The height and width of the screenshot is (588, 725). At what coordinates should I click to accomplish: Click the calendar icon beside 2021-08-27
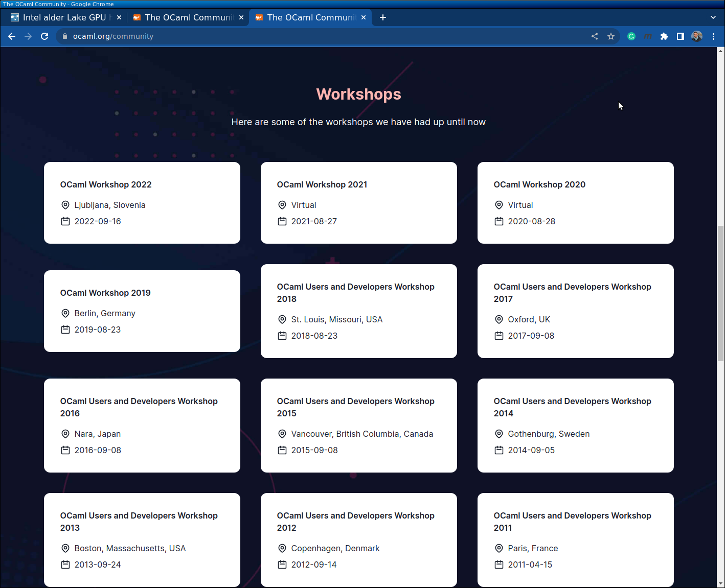click(x=282, y=221)
